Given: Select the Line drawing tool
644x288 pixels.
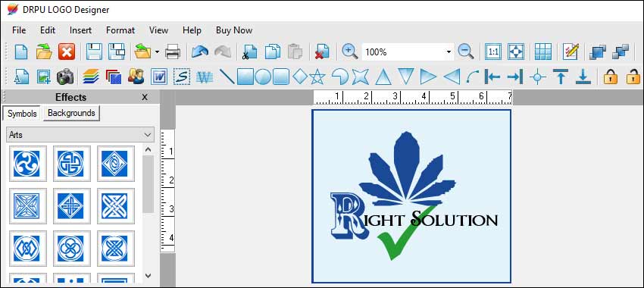Looking at the screenshot, I should [x=227, y=77].
